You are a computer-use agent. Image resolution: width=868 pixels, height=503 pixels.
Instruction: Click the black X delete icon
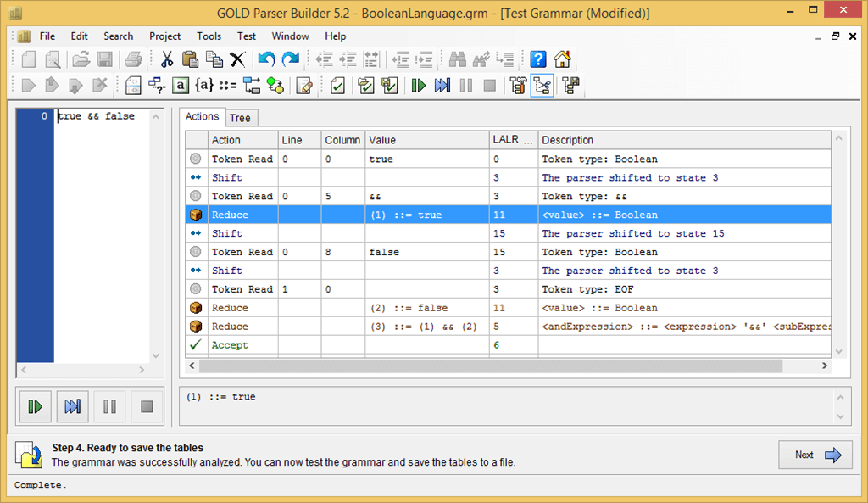pos(238,59)
